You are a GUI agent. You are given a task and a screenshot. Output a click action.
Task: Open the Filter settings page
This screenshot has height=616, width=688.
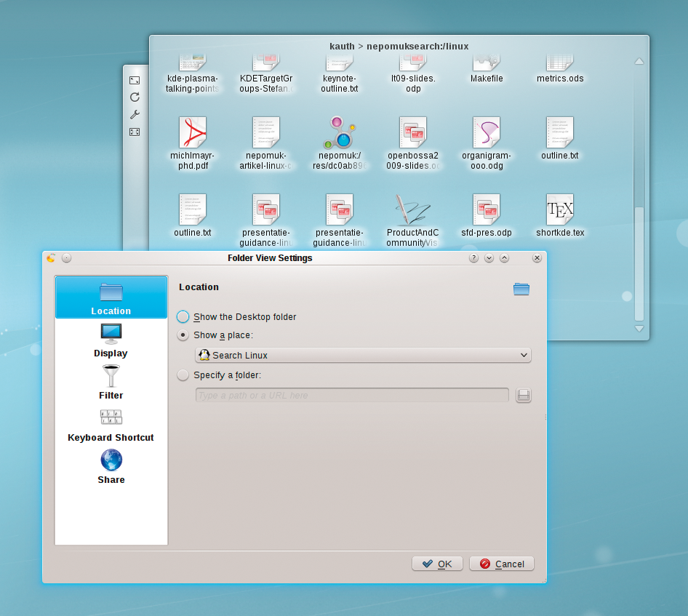(111, 383)
